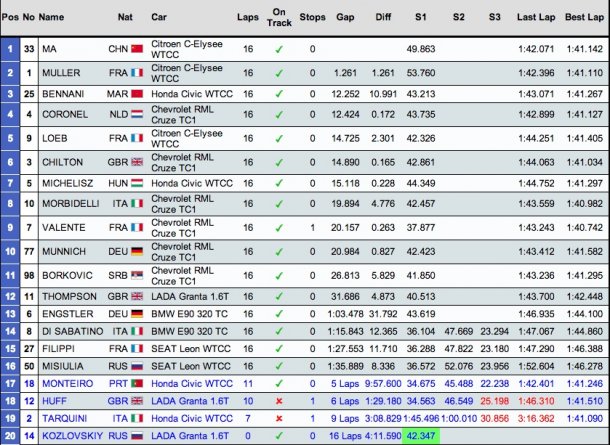Click the Serbian flag in BORKOVIC's row
Viewport: 610px width, 445px height.
137,275
